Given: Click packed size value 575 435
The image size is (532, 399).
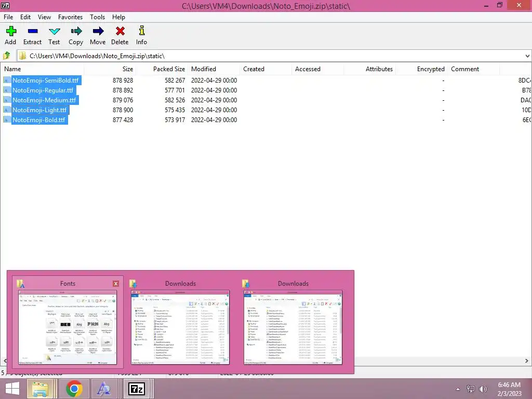Looking at the screenshot, I should point(175,110).
